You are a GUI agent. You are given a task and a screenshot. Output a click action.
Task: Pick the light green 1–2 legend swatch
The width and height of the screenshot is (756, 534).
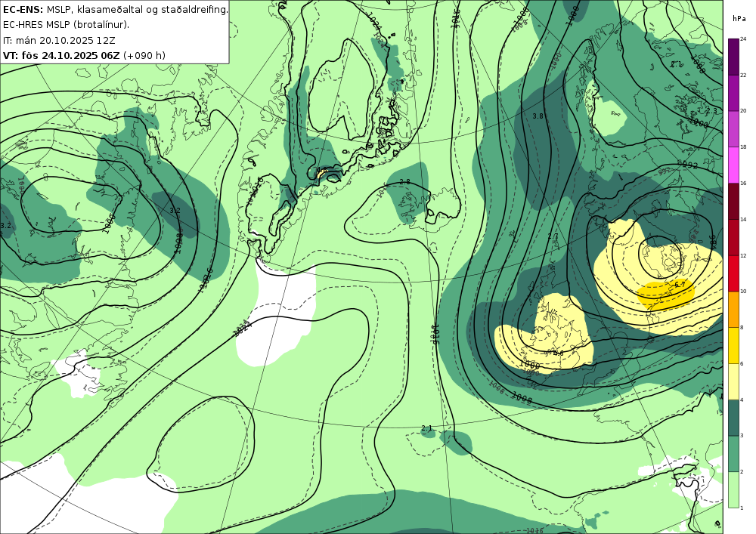733,489
